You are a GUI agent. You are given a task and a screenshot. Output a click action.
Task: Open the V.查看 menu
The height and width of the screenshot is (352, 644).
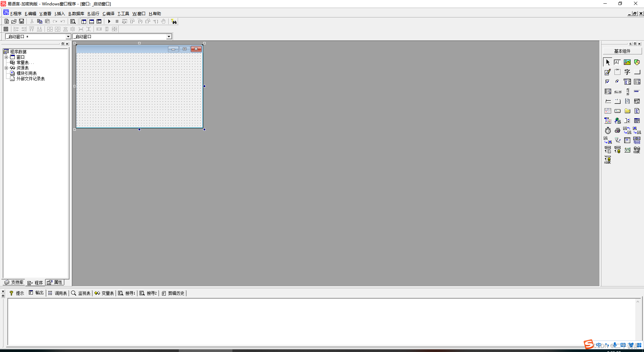[45, 14]
